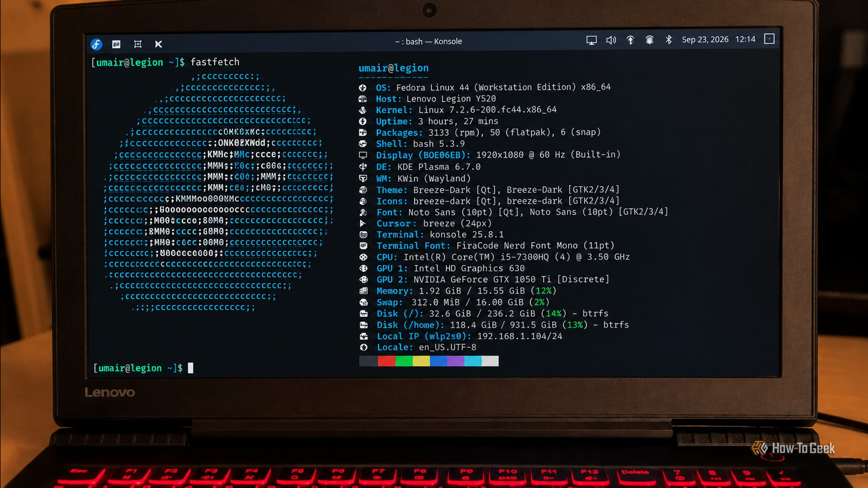Click the 12:14 clock in the panel
Image resolution: width=868 pixels, height=488 pixels.
click(745, 39)
